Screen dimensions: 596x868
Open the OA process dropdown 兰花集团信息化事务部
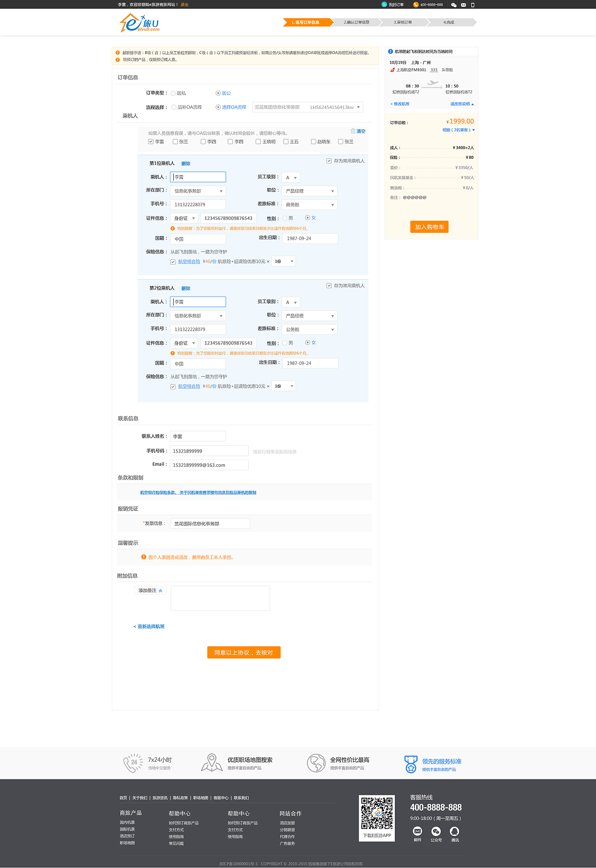coord(308,107)
